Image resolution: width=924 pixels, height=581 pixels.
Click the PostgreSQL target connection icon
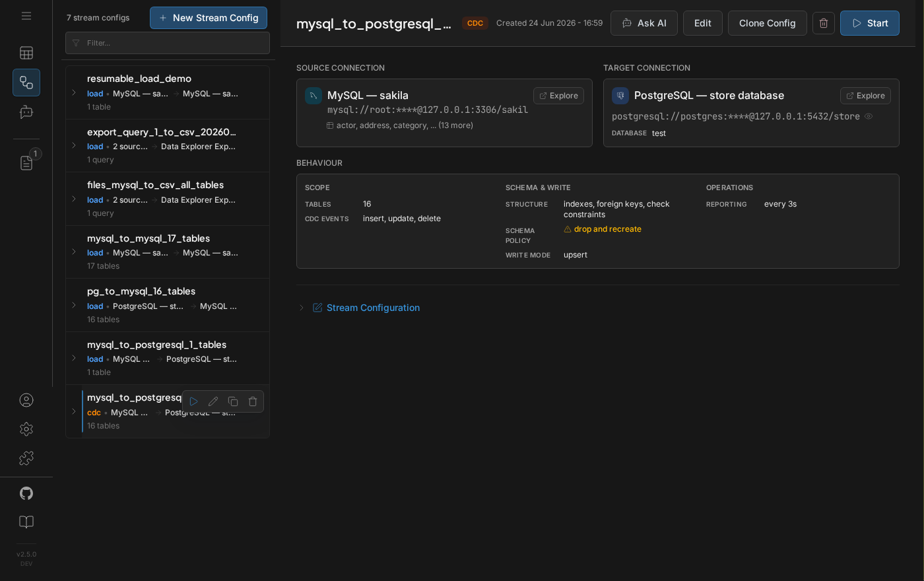620,96
